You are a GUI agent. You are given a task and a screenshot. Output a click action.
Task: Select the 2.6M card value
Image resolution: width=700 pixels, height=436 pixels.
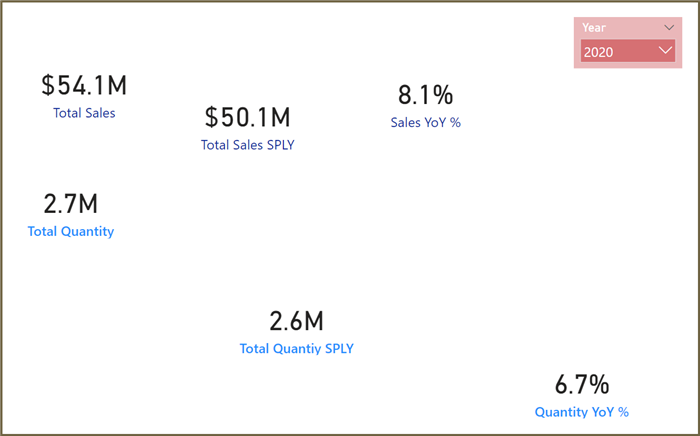296,322
